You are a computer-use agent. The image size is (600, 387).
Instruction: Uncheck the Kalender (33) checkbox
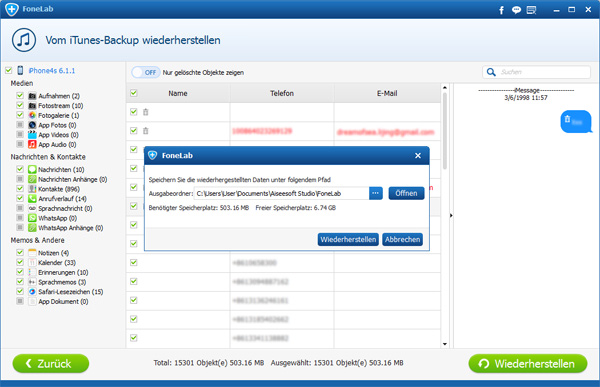coord(20,262)
